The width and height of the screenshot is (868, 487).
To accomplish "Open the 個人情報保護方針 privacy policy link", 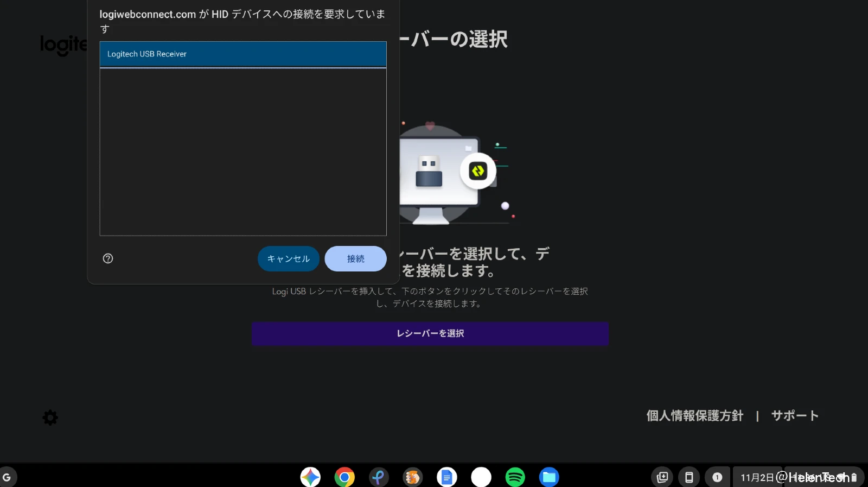I will click(x=695, y=416).
